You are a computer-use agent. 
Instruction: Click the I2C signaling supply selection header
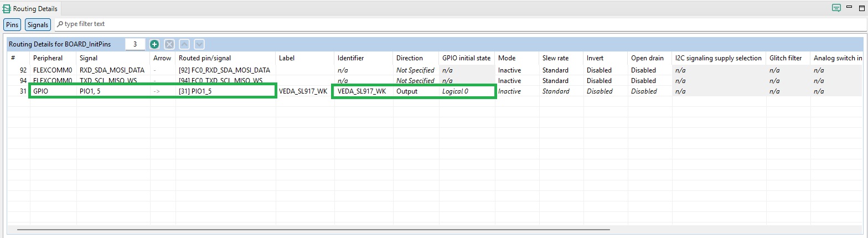pyautogui.click(x=719, y=58)
